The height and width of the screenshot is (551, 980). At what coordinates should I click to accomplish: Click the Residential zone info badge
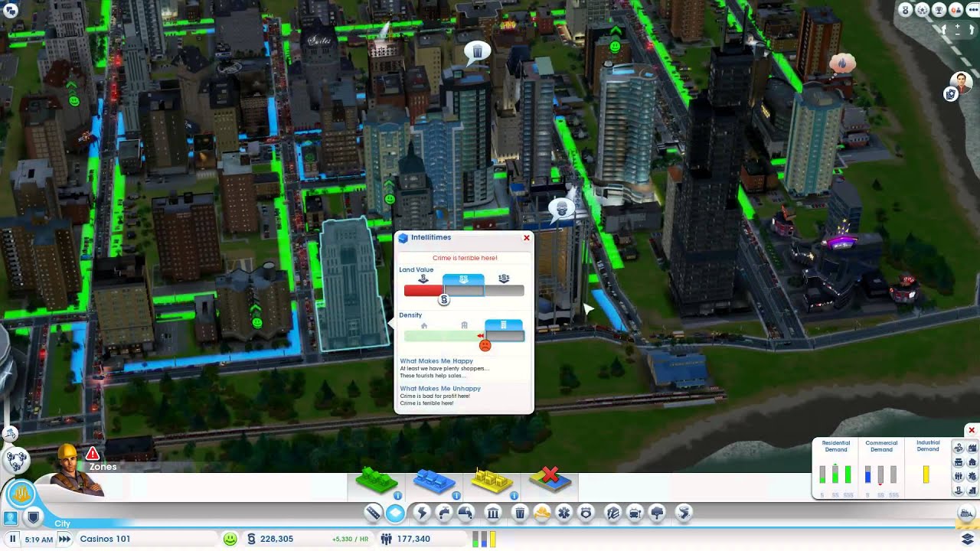coord(397,496)
